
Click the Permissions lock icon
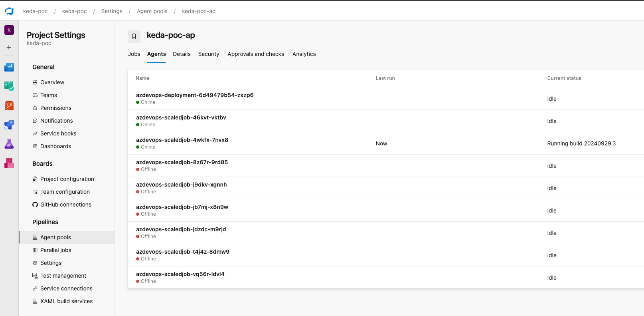(x=35, y=108)
